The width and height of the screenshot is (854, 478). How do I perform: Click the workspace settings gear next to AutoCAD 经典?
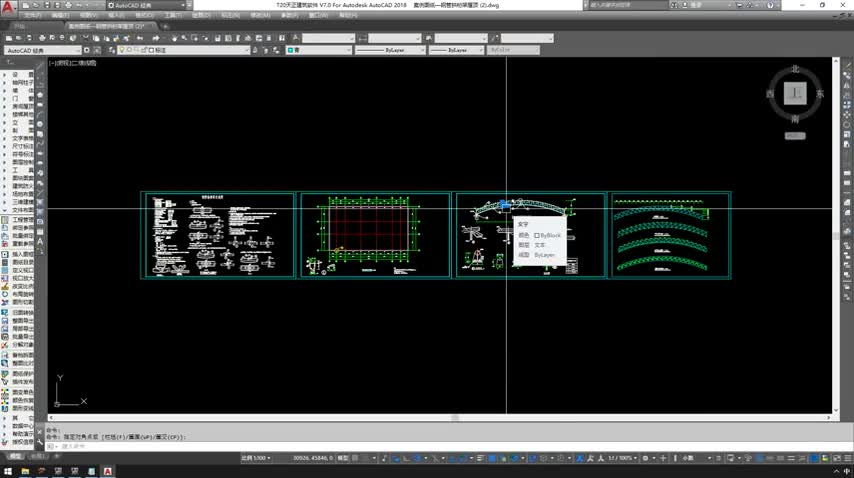tap(87, 50)
